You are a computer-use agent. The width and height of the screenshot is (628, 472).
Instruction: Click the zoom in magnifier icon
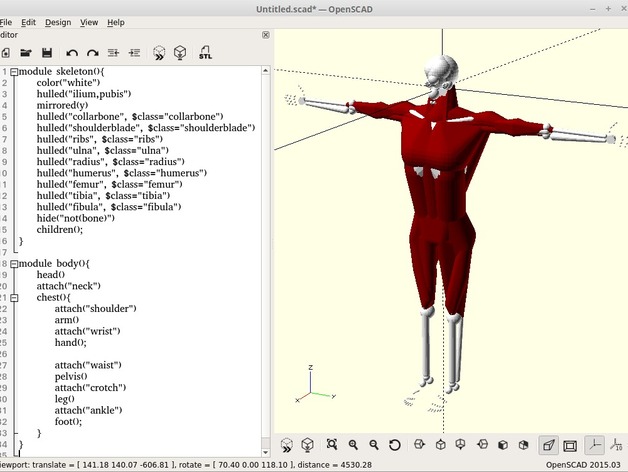[x=353, y=444]
